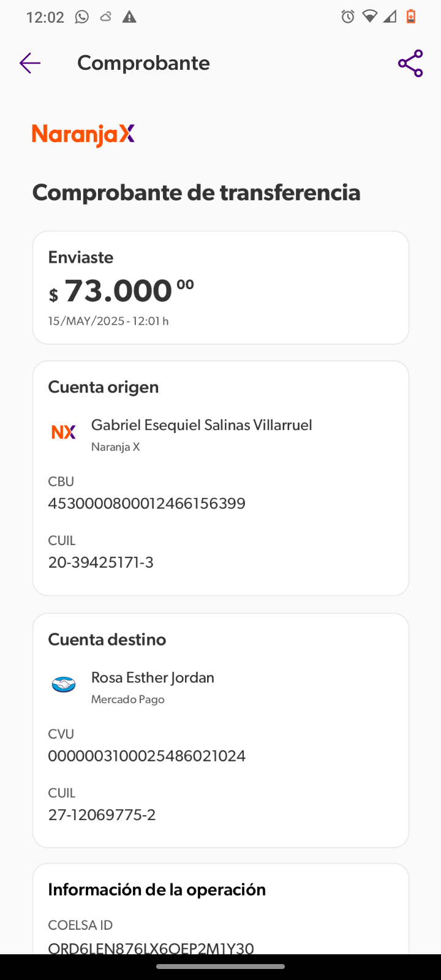The image size is (441, 980).
Task: Tap the back arrow icon
Action: pyautogui.click(x=29, y=63)
